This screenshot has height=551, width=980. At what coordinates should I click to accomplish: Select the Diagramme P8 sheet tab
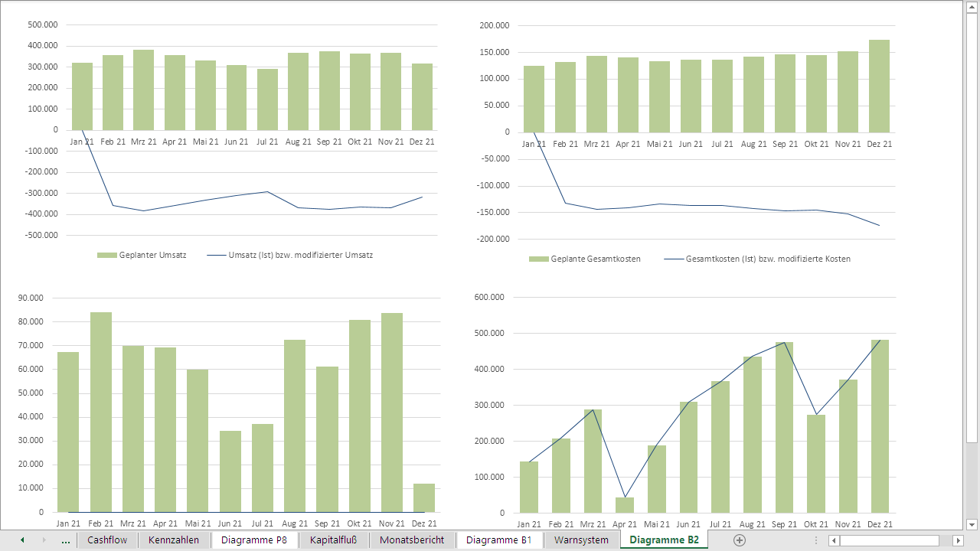(x=254, y=540)
